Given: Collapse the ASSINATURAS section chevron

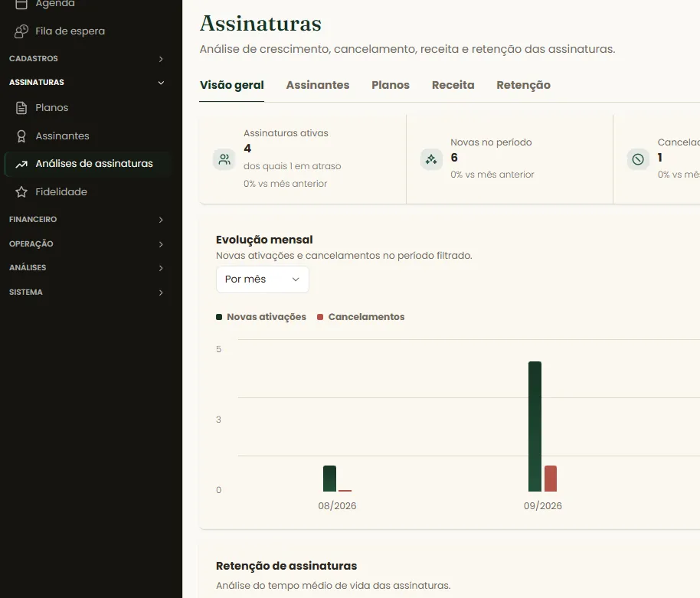Looking at the screenshot, I should coord(161,83).
